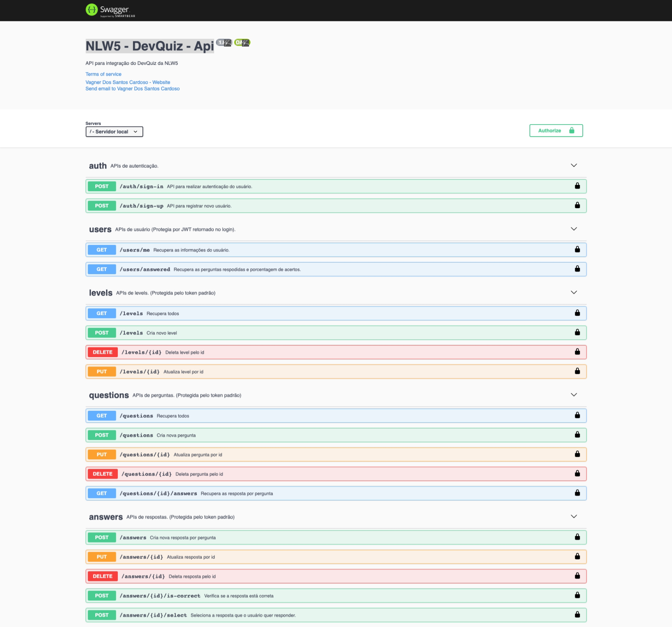Click lock icon on DELETE /answers/{id} row
This screenshot has width=672, height=627.
(577, 576)
